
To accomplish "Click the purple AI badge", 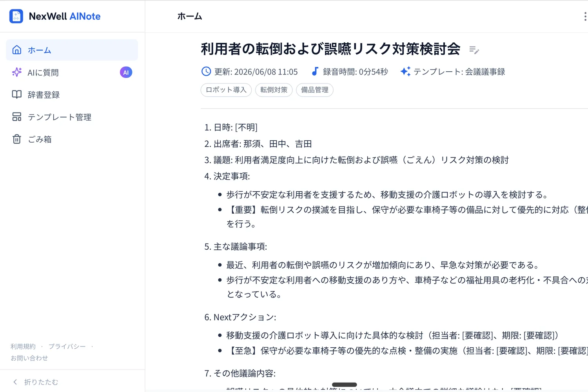I will [126, 73].
